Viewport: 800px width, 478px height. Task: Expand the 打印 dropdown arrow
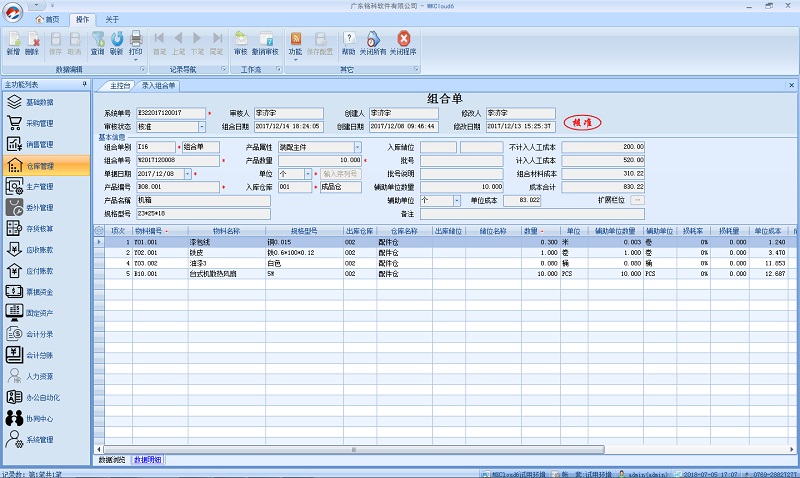pyautogui.click(x=136, y=60)
